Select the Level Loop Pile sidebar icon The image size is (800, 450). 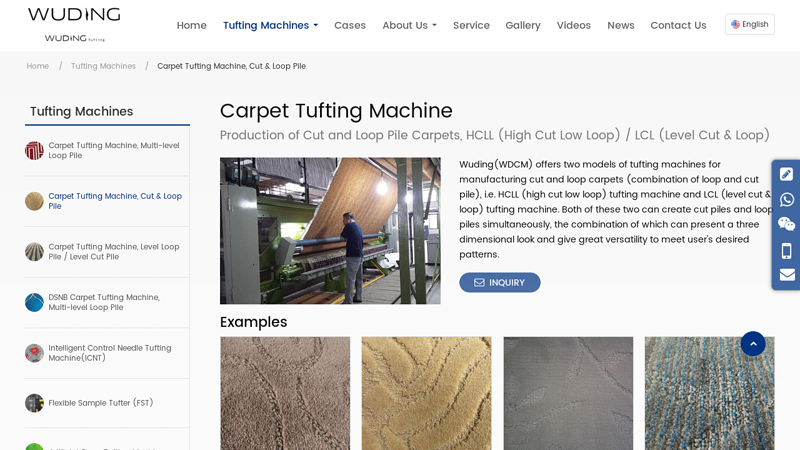coord(34,252)
